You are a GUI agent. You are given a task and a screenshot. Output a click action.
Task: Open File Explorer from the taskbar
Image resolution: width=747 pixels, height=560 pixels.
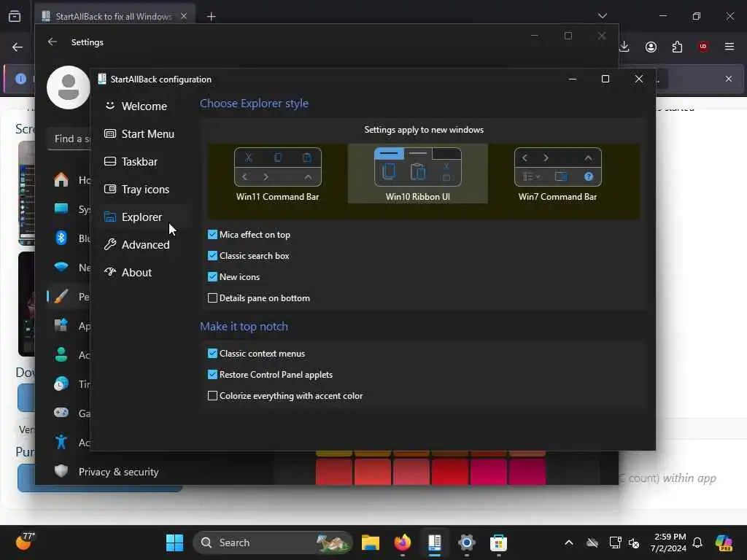370,542
